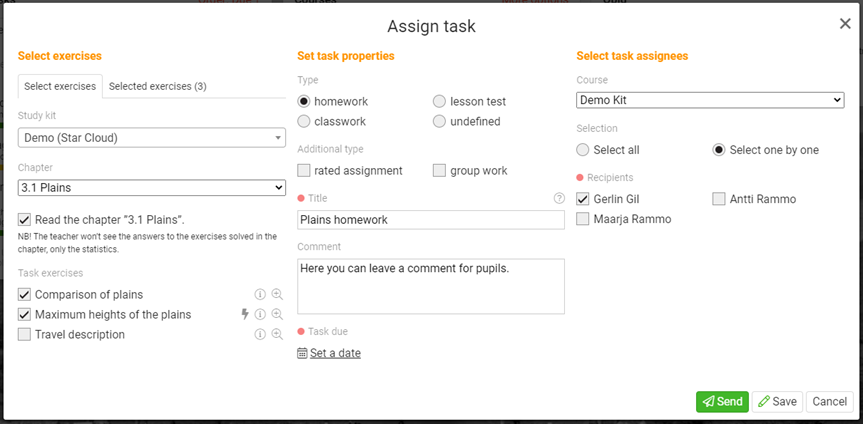Tick the Maarja Rammo recipient checkbox
Image resolution: width=863 pixels, height=424 pixels.
(x=584, y=219)
